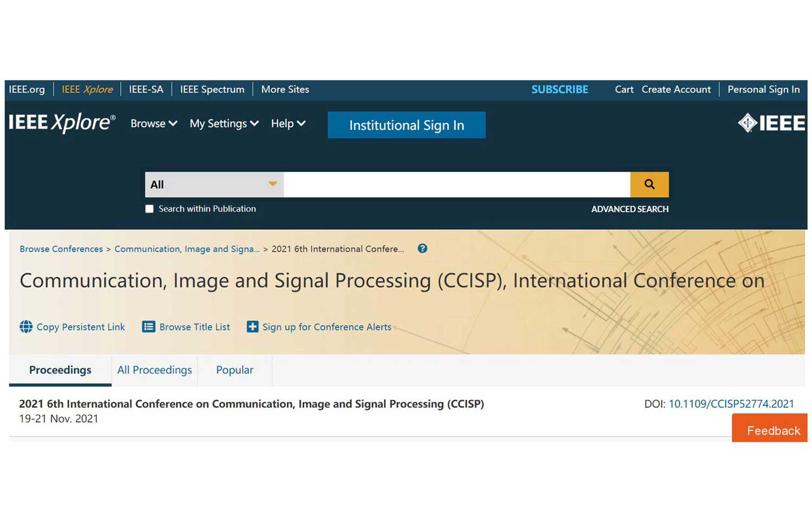812x522 pixels.
Task: Click the IEEE Xplore logo
Action: (x=61, y=123)
